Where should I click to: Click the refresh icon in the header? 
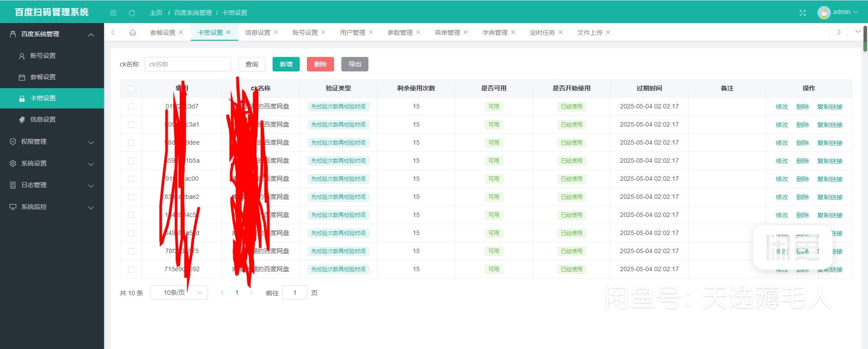coord(132,13)
